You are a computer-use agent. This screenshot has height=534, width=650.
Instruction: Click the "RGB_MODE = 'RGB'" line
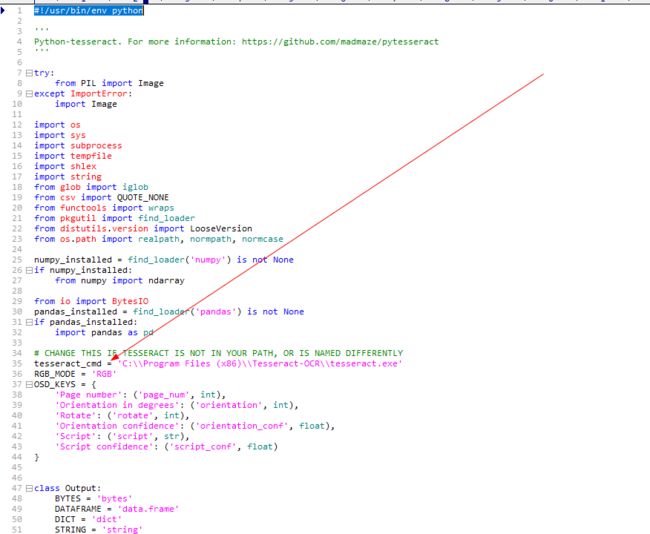75,374
